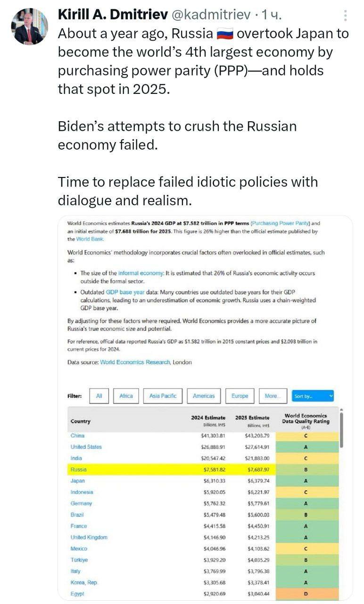Expand the More filter options
Image resolution: width=364 pixels, height=604 pixels.
click(x=272, y=396)
